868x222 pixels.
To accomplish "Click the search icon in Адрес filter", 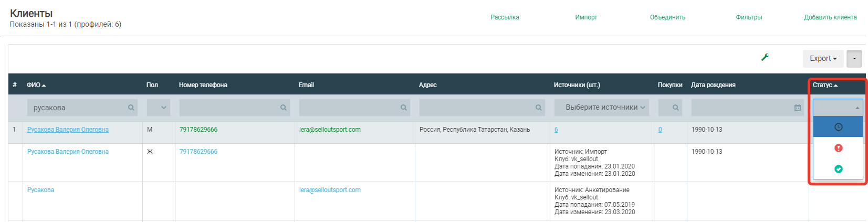I will pos(539,108).
